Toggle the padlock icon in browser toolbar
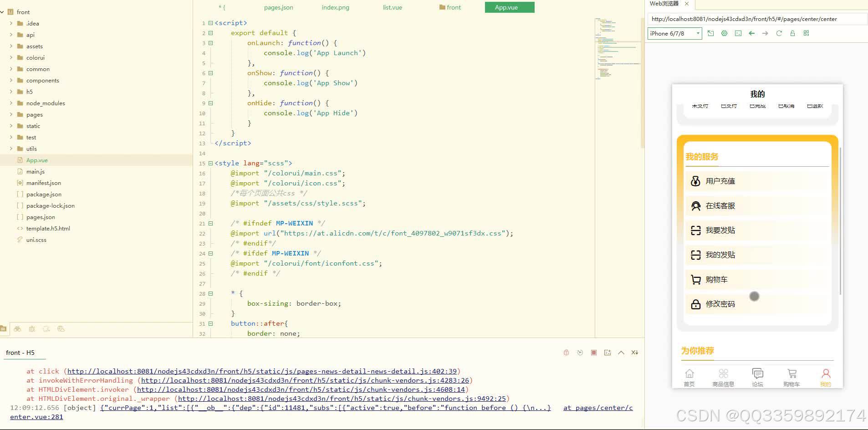This screenshot has height=430, width=868. pos(792,33)
